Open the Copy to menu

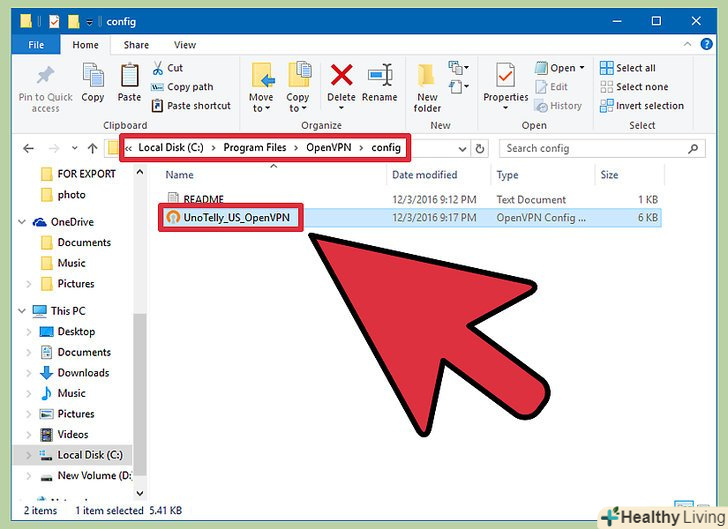point(298,87)
